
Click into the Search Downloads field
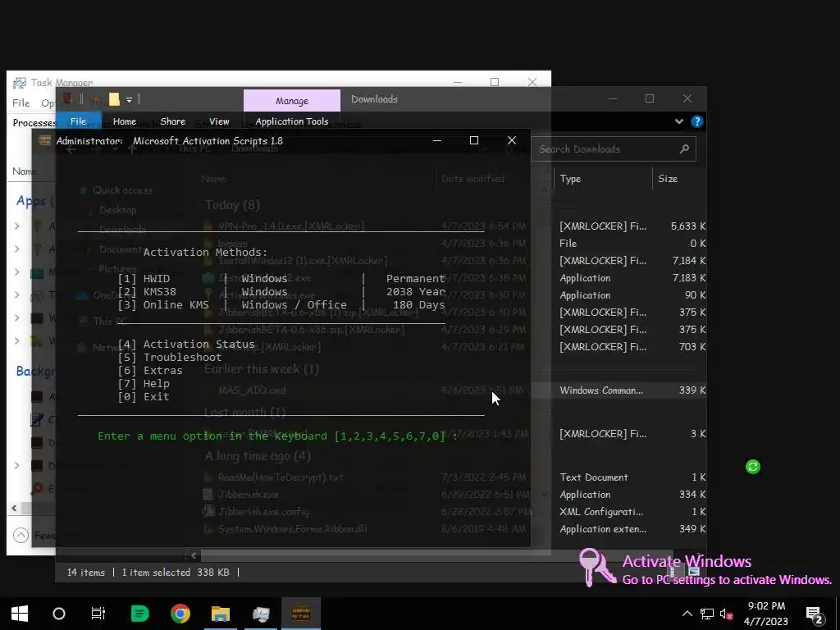(614, 149)
